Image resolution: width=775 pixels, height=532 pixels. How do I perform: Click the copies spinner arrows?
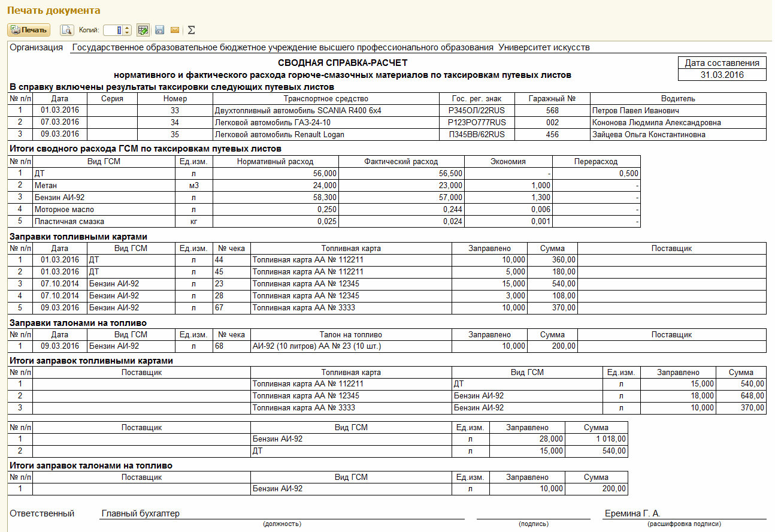pos(128,30)
